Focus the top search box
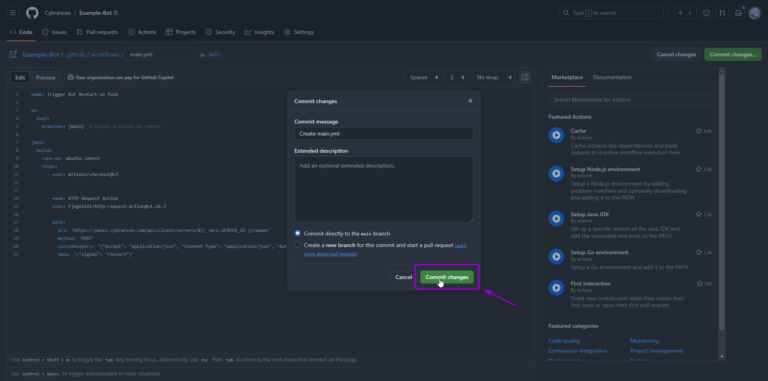The image size is (768, 381). point(611,13)
